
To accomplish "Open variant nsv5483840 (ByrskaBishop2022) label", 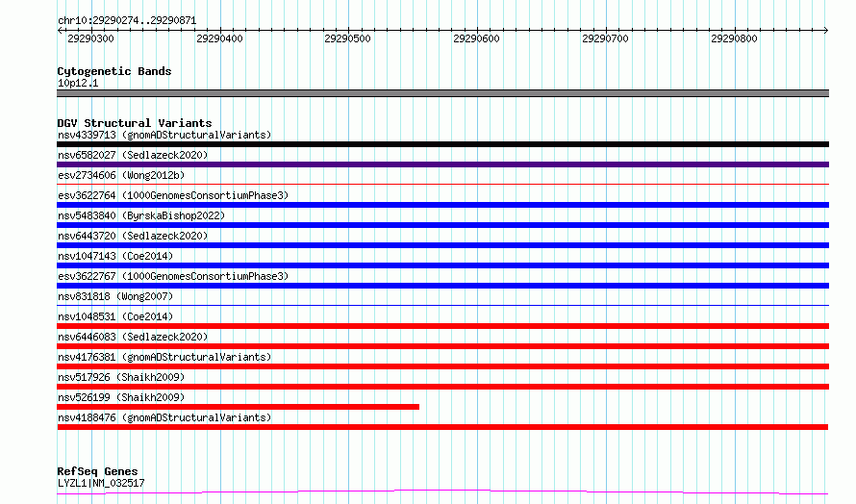I will [x=141, y=215].
